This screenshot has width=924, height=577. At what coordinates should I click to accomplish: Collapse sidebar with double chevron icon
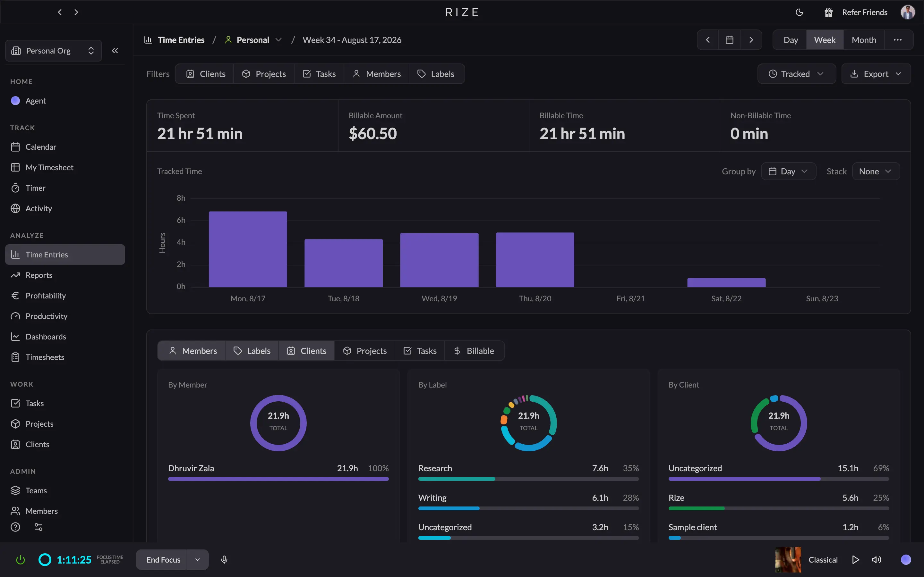[x=115, y=51]
